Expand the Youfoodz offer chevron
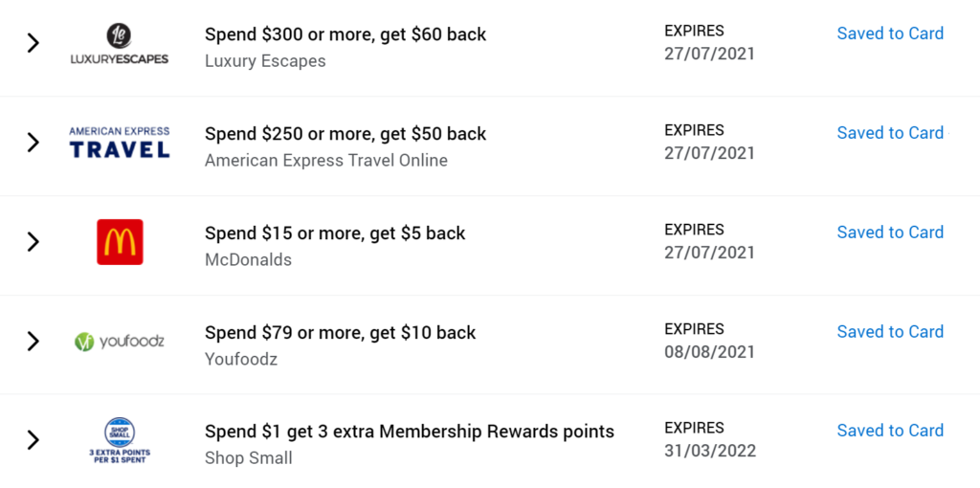The height and width of the screenshot is (488, 980). pyautogui.click(x=33, y=342)
